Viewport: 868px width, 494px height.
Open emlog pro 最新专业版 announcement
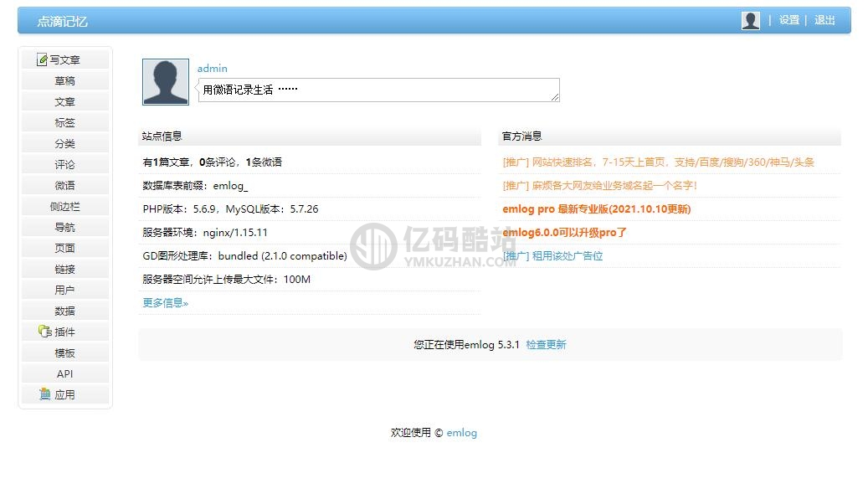pos(596,208)
